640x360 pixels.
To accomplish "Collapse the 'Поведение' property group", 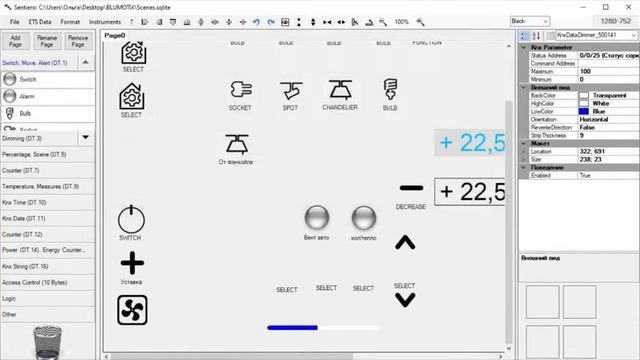I will [524, 168].
